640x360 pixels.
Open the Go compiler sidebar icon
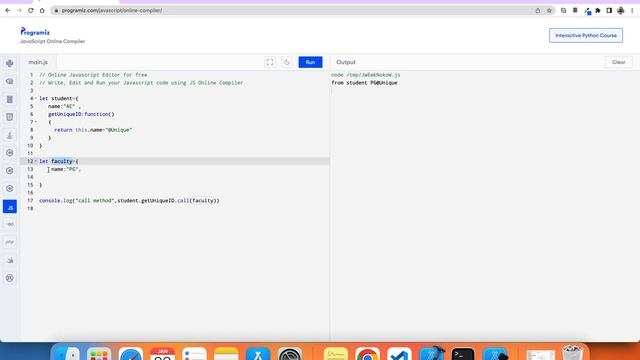pyautogui.click(x=10, y=224)
